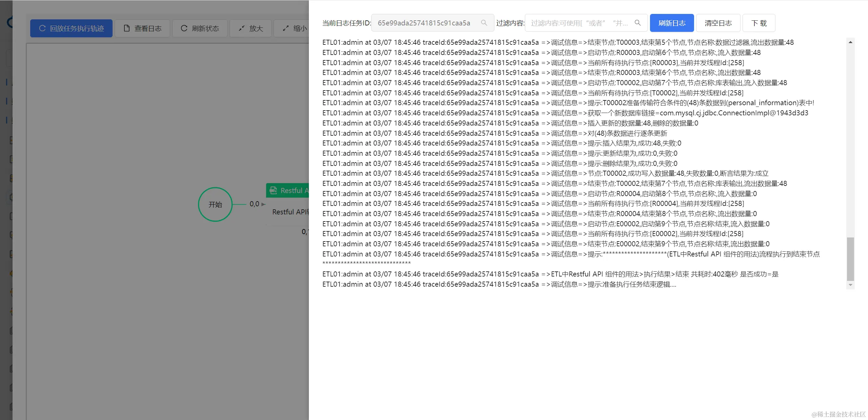Click the replay icon on 回放任务执行轨迹

(42, 28)
